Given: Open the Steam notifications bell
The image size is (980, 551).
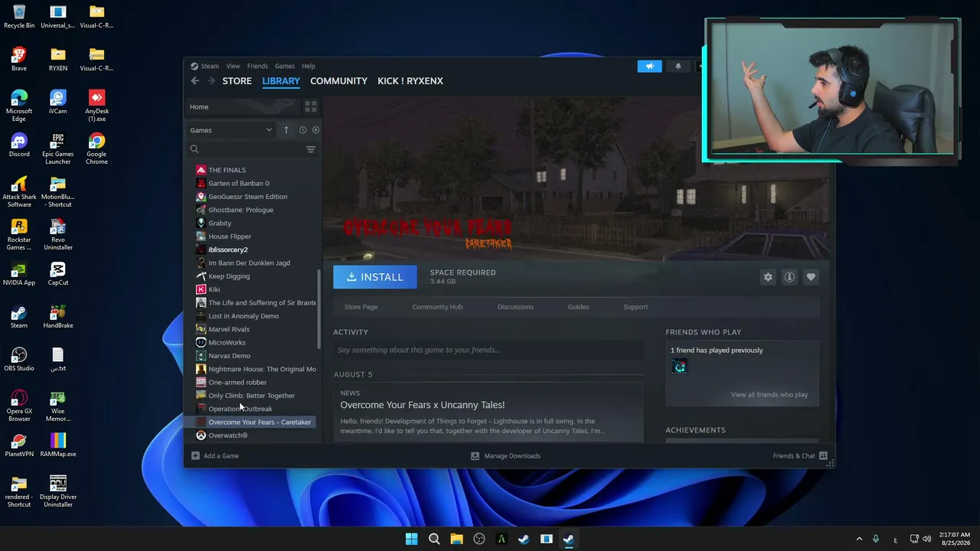Looking at the screenshot, I should [678, 66].
